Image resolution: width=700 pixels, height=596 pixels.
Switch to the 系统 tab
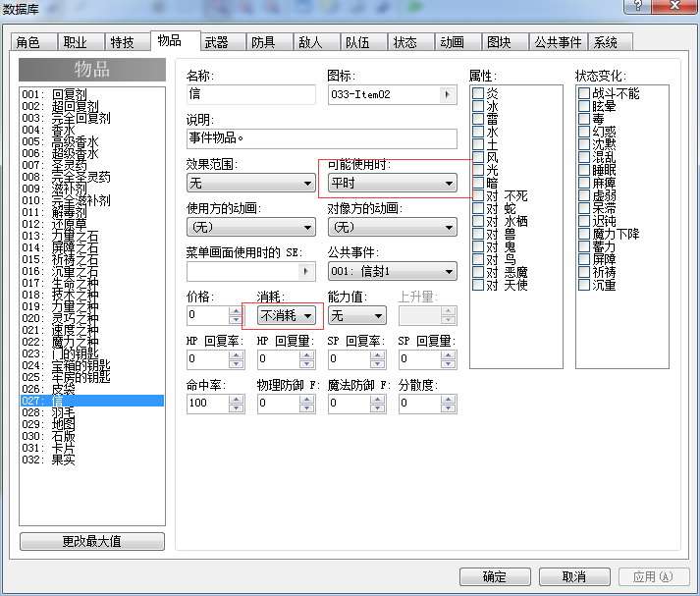coord(611,42)
